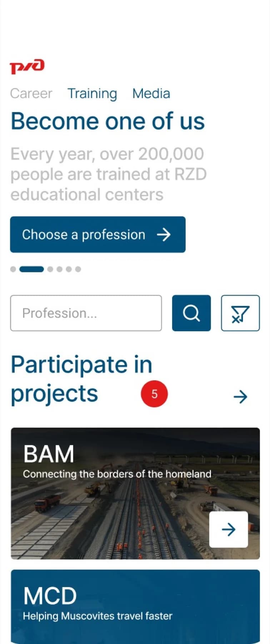Open BAM via its white arrow button
Screen dimensions: 270x644
click(229, 529)
